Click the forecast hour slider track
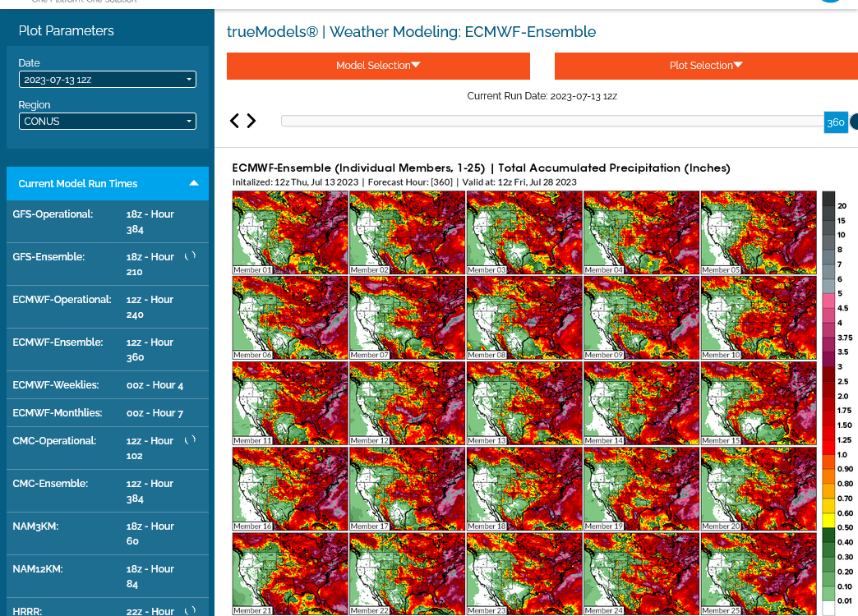This screenshot has width=858, height=616. point(552,121)
